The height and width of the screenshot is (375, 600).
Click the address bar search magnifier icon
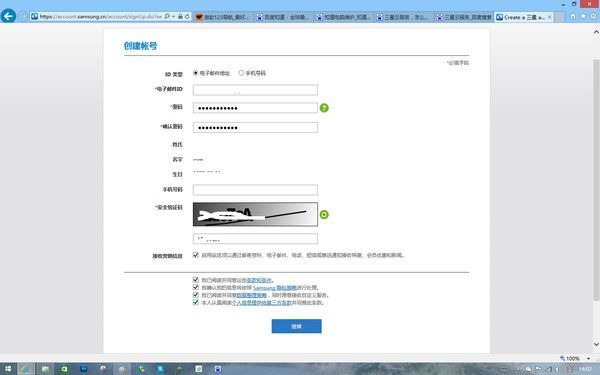[x=167, y=16]
